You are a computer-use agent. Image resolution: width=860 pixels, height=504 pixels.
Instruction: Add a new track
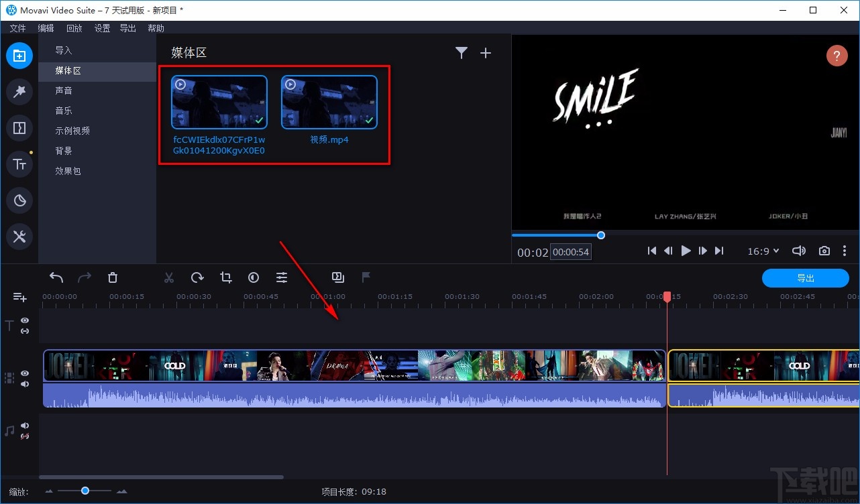tap(19, 297)
